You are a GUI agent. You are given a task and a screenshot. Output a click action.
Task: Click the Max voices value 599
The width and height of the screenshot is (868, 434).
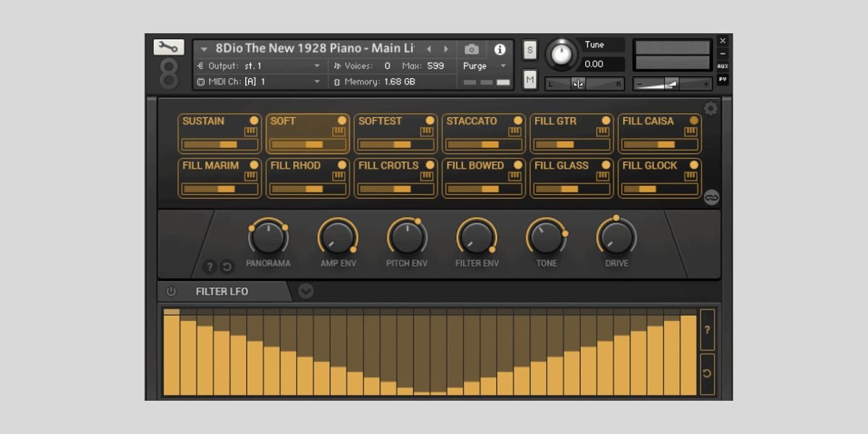click(x=435, y=66)
